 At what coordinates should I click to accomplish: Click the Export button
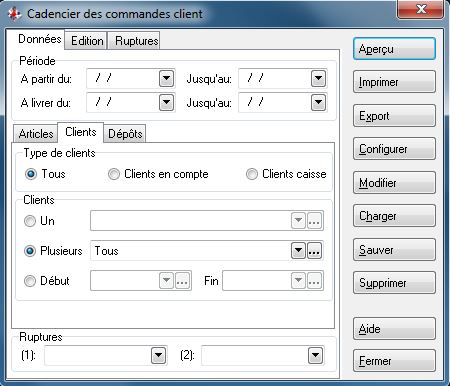394,116
